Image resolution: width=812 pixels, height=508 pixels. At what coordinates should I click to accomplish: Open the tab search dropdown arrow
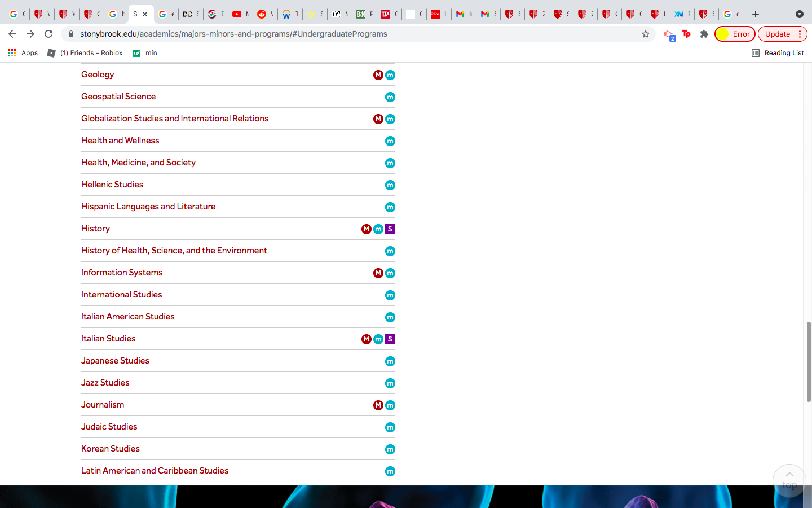(x=800, y=14)
